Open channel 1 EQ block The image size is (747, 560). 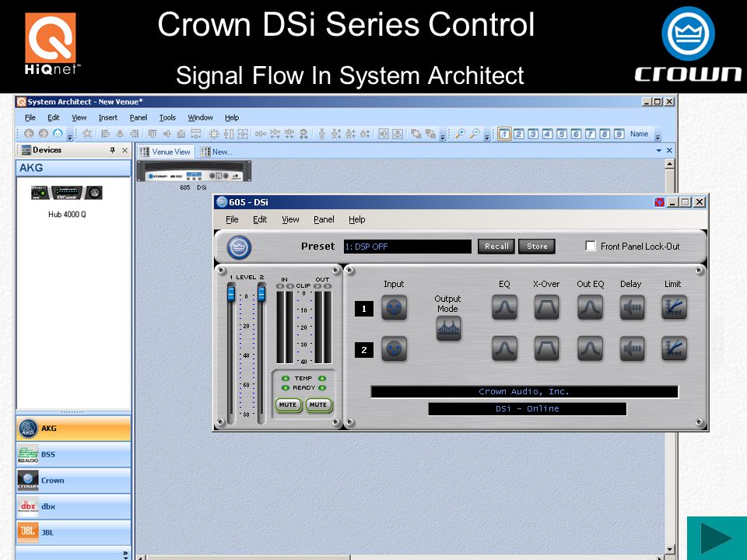[x=504, y=308]
